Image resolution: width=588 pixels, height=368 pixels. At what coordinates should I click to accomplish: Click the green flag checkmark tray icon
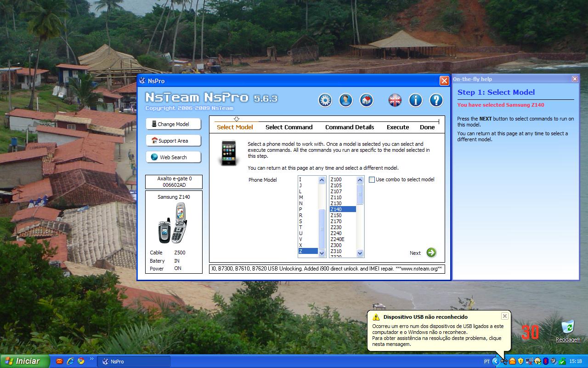pyautogui.click(x=562, y=362)
